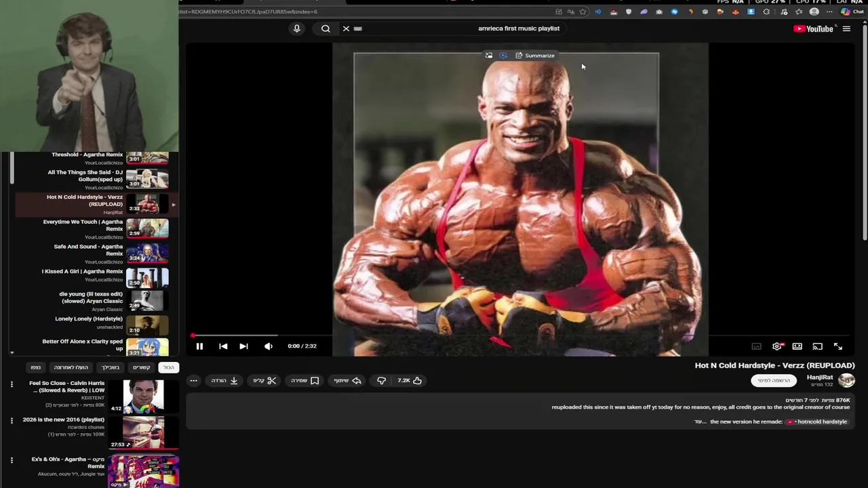The height and width of the screenshot is (488, 868).
Task: Select the בשבילך filter chip
Action: coord(111,367)
